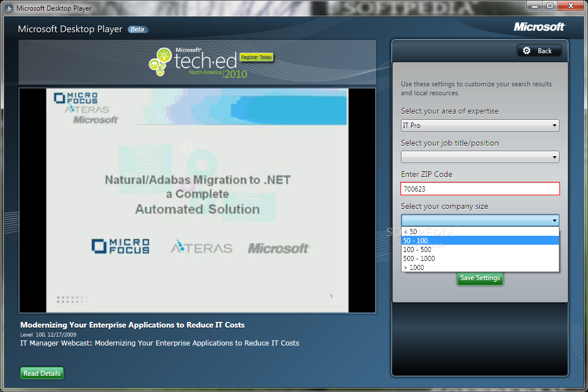588x392 pixels.
Task: Click the 'Level 100, 12/17/2009' text
Action: (48, 335)
